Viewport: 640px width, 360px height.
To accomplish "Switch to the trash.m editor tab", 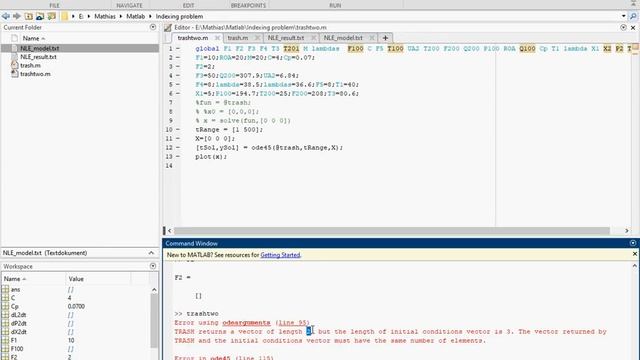I will (x=238, y=38).
